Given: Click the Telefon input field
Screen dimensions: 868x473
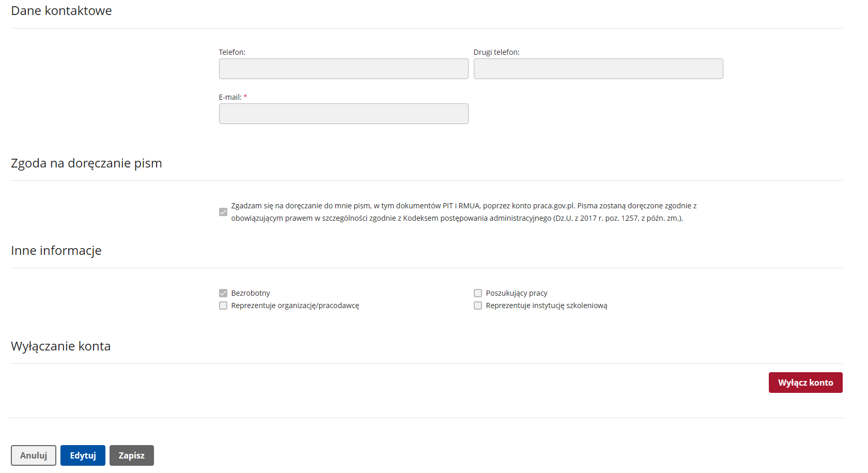Looking at the screenshot, I should click(344, 69).
